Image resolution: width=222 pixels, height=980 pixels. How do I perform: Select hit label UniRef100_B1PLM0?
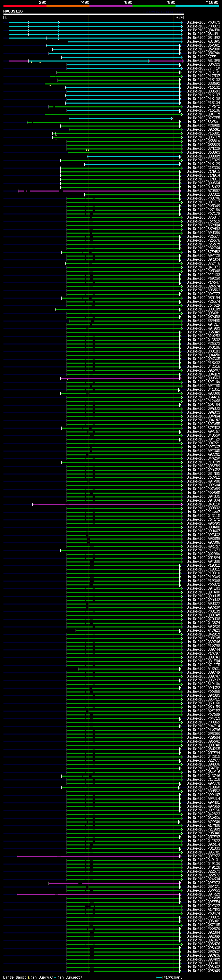[203, 684]
